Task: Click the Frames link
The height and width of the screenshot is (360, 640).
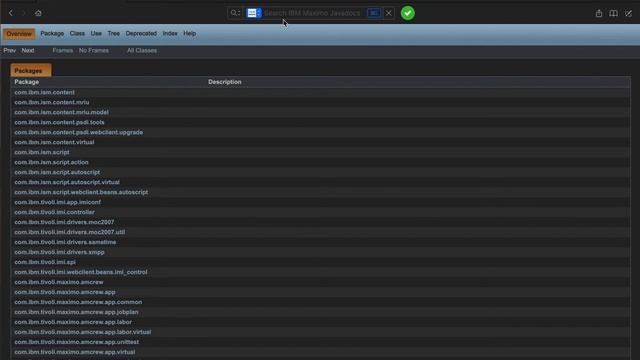Action: 62,51
